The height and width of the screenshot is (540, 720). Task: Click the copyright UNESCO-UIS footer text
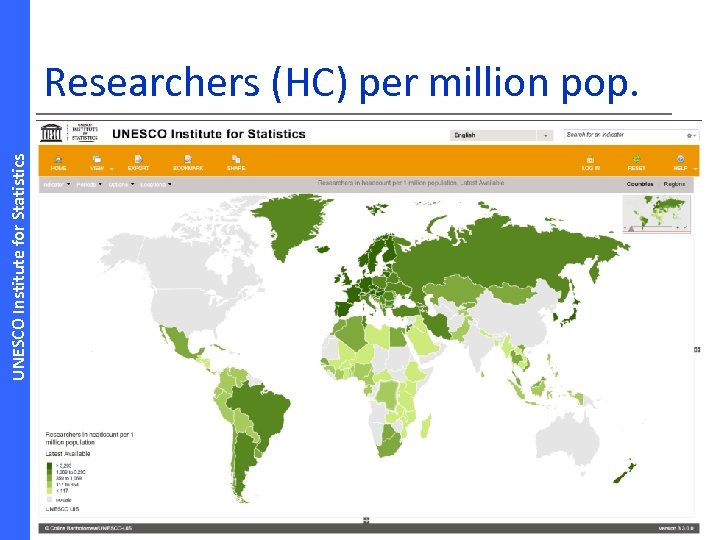88,528
